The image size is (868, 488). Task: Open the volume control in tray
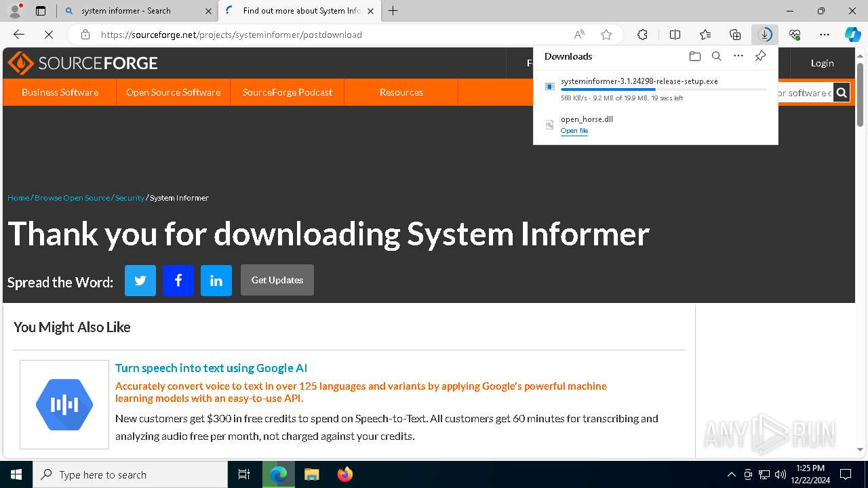[781, 474]
